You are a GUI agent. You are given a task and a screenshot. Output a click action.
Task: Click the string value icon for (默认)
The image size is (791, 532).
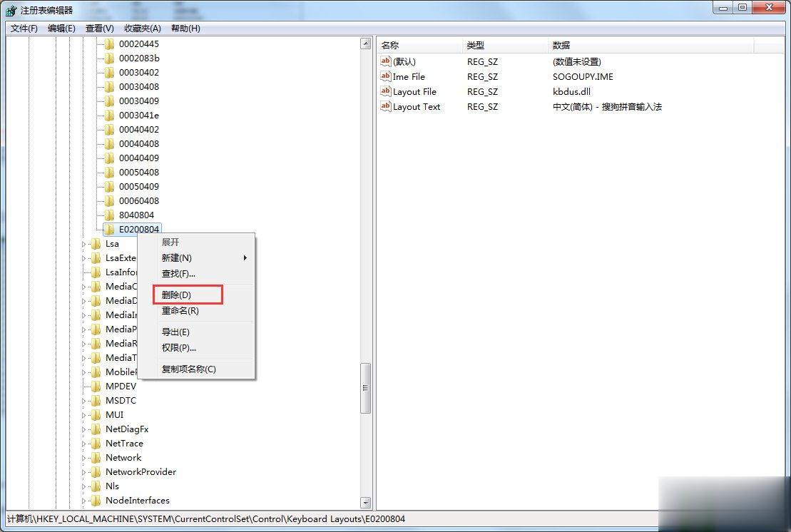click(385, 61)
